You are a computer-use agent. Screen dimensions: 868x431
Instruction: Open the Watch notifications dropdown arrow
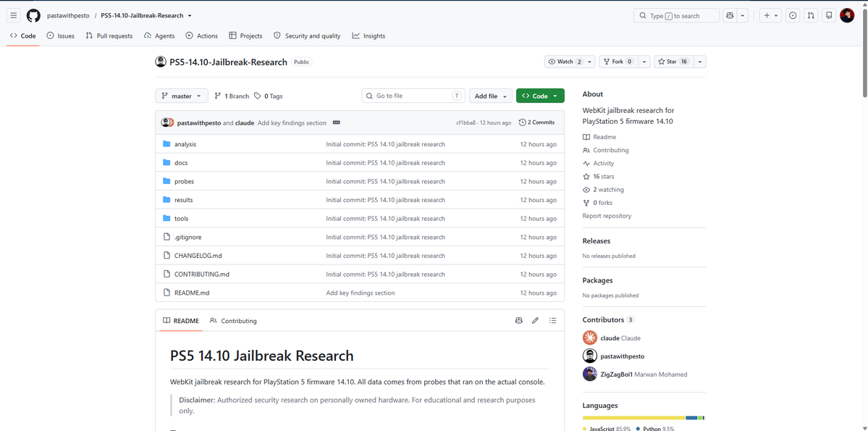[590, 62]
